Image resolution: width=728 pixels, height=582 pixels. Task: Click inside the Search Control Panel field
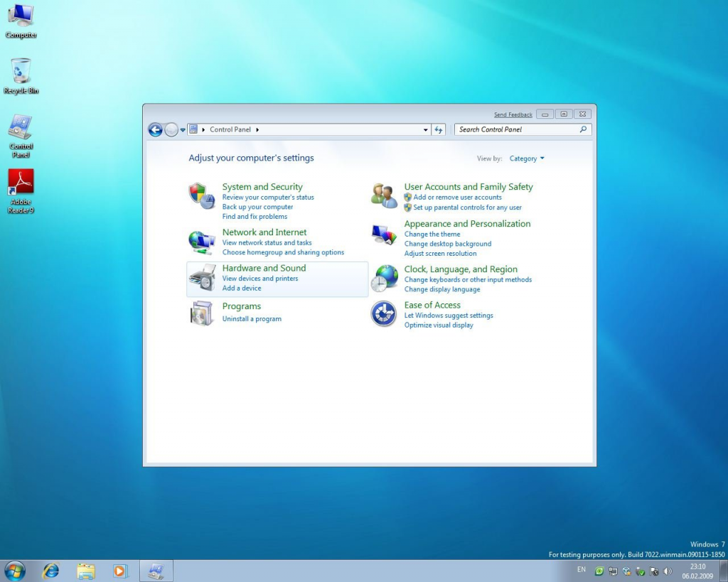519,129
